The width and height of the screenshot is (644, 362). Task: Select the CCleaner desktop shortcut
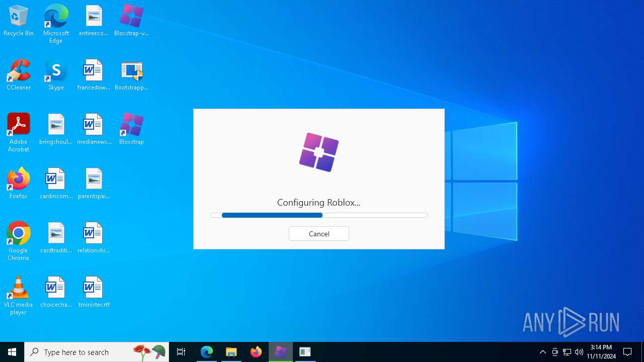[x=19, y=75]
